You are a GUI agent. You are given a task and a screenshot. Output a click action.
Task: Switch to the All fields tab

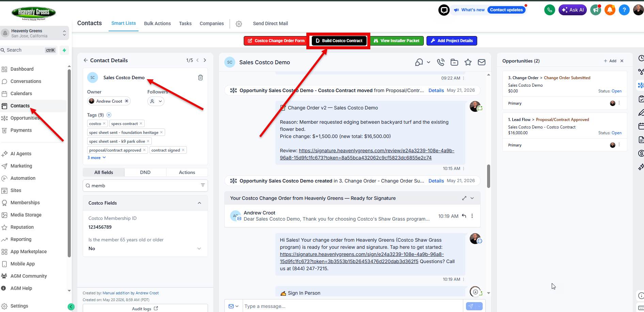click(103, 172)
